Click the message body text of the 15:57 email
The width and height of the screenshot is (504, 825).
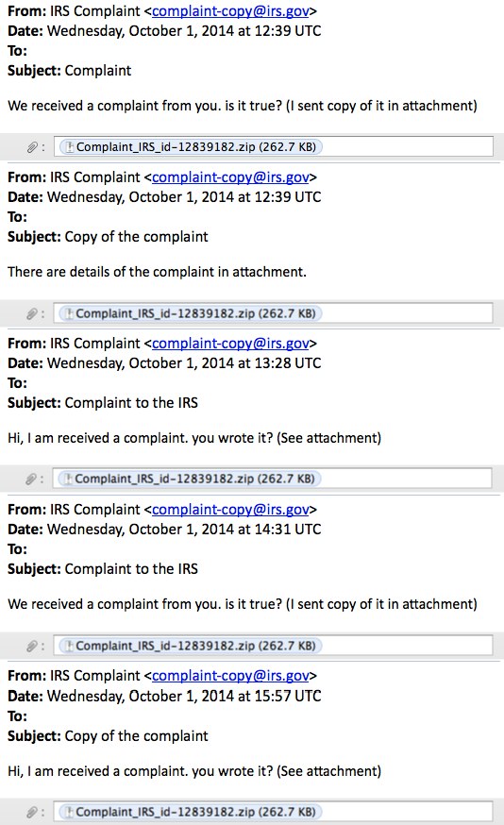click(x=194, y=771)
